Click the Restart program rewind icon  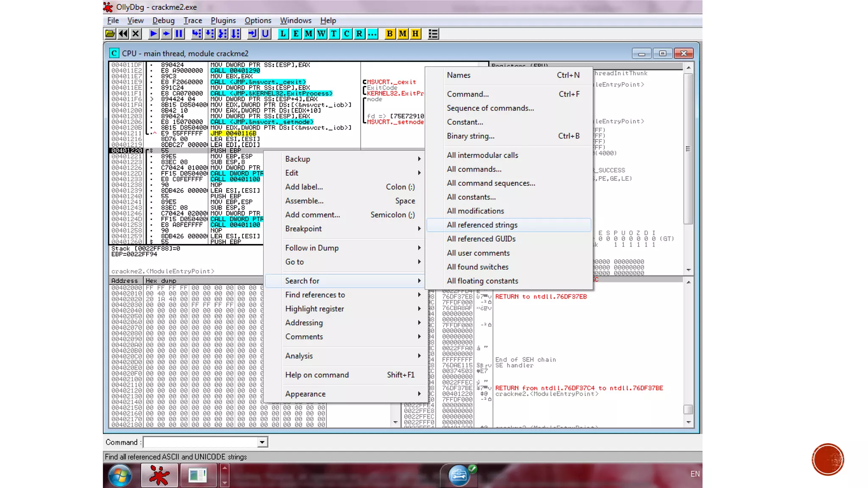click(123, 34)
